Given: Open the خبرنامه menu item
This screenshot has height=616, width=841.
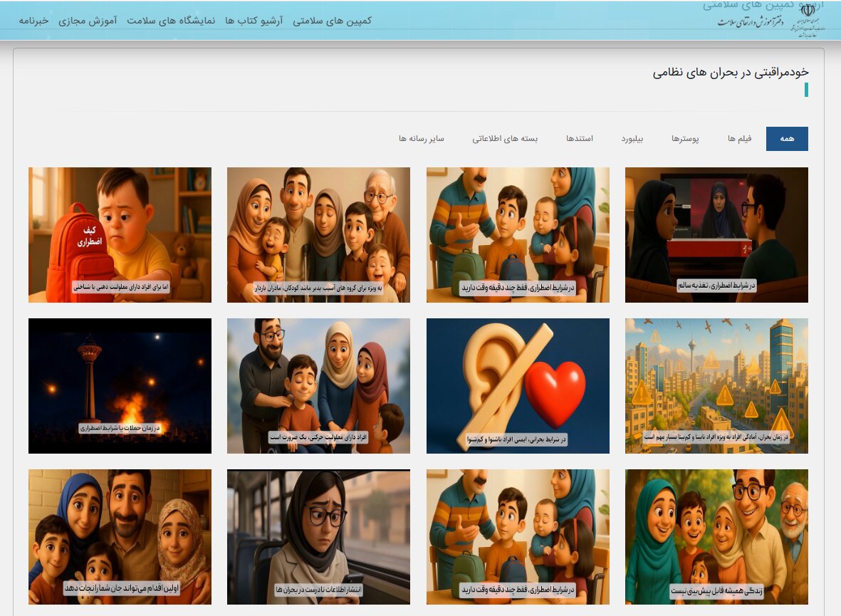Looking at the screenshot, I should tap(33, 21).
